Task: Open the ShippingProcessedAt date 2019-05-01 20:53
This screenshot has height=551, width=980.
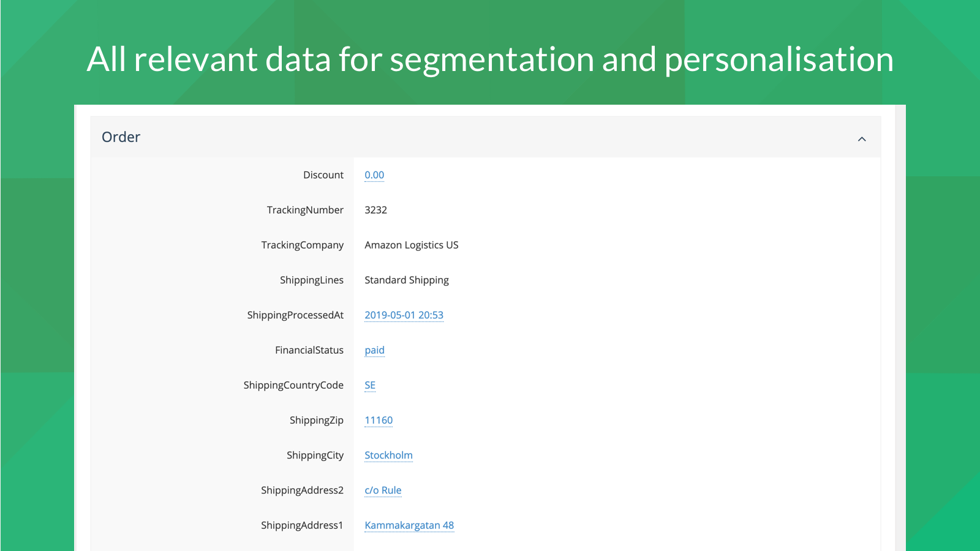Action: point(404,315)
